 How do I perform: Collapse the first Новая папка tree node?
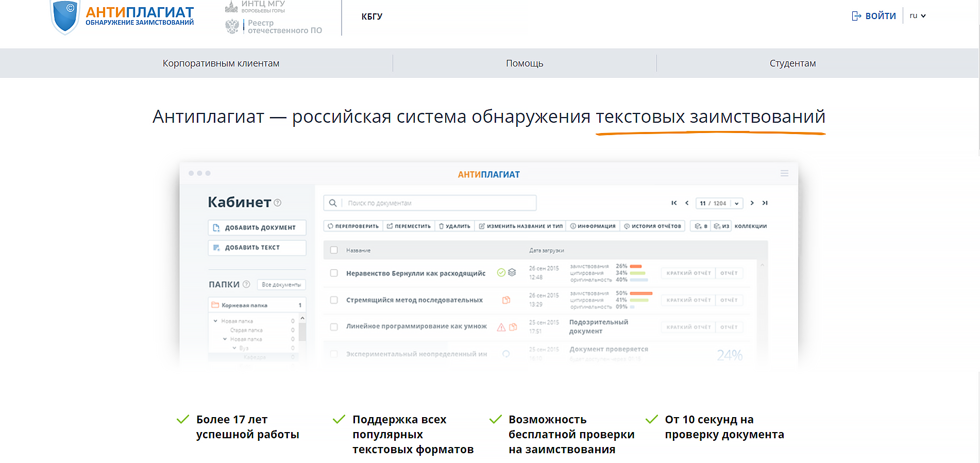click(215, 321)
